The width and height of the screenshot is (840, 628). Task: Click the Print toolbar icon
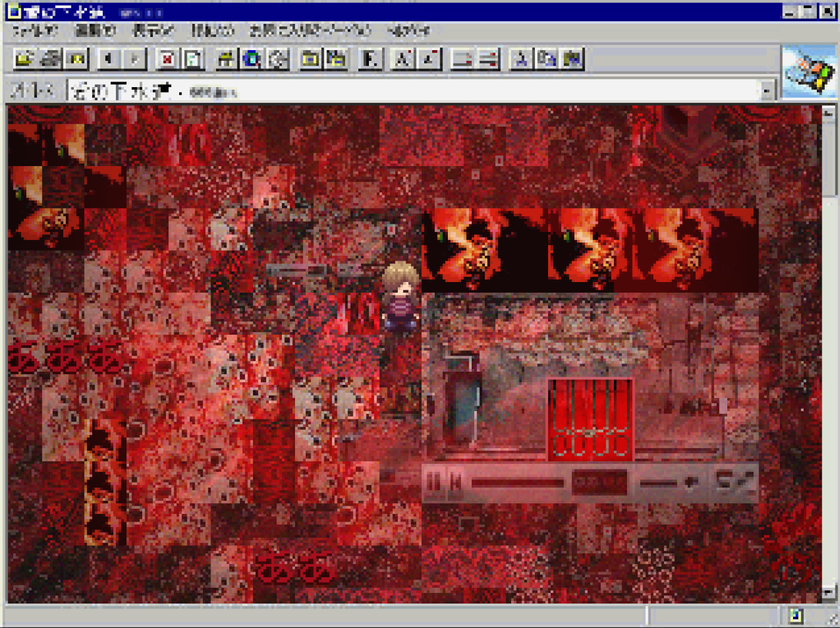click(50, 59)
